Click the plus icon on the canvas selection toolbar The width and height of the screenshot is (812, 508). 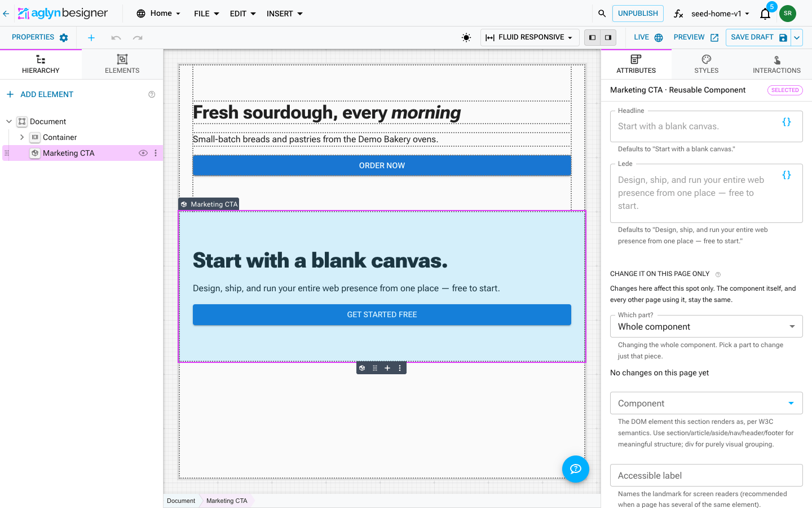click(x=387, y=368)
